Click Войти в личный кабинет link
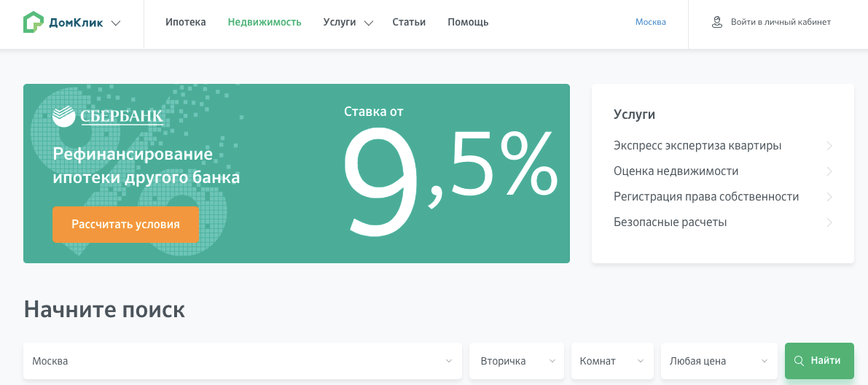 point(781,22)
